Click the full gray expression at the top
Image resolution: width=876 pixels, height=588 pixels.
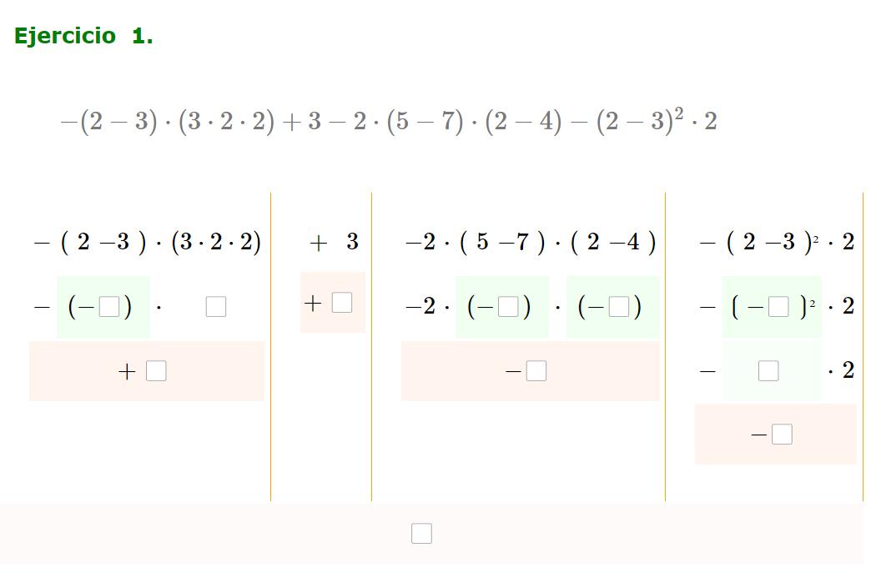point(388,121)
